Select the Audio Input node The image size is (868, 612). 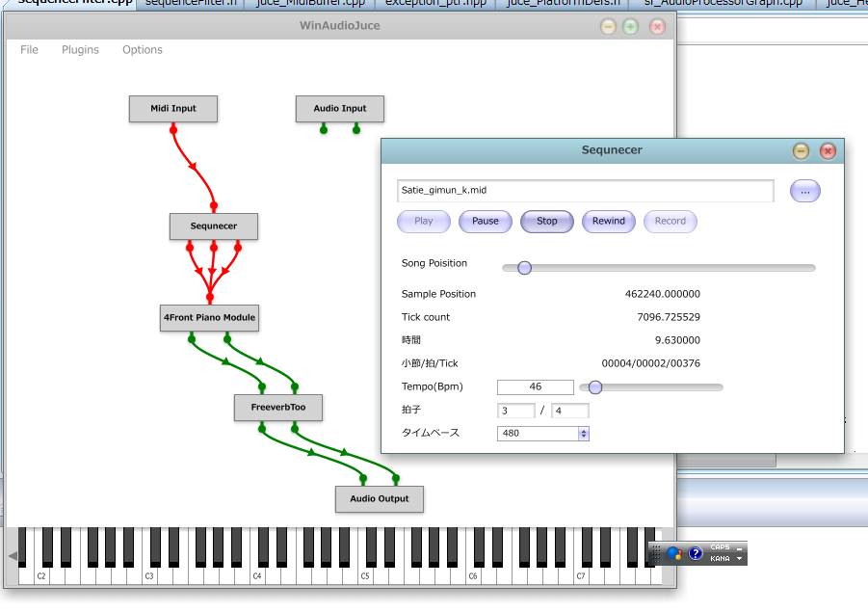pyautogui.click(x=339, y=109)
